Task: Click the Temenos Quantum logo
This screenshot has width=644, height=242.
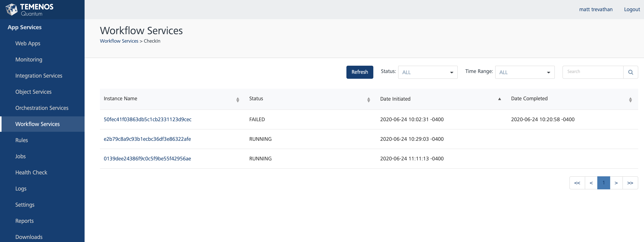Action: coord(30,9)
